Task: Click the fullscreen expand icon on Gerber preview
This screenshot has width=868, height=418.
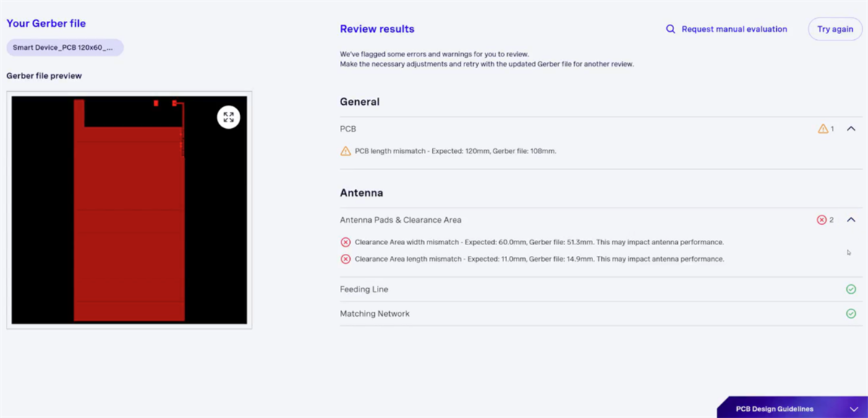Action: (x=229, y=117)
